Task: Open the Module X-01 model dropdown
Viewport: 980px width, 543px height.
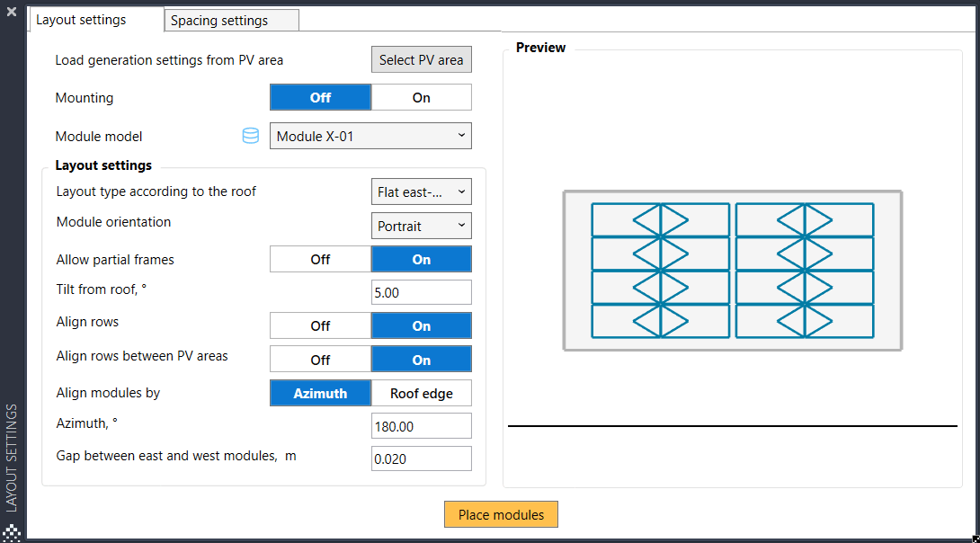Action: [x=370, y=136]
